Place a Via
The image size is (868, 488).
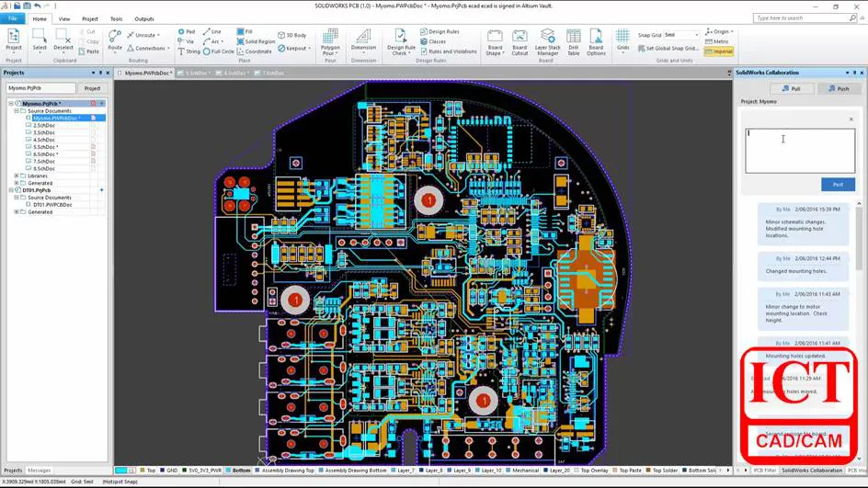pyautogui.click(x=186, y=41)
